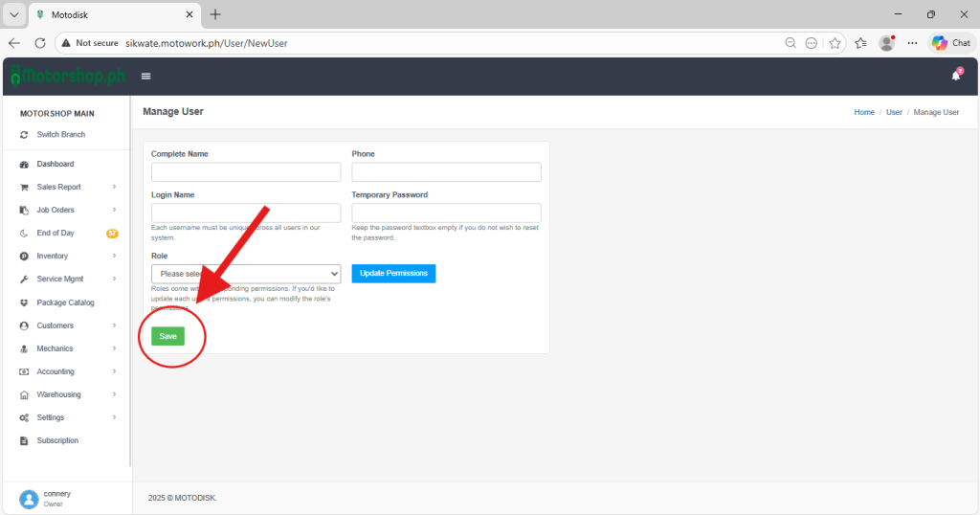Focus the Temporary Password textbox

[446, 213]
